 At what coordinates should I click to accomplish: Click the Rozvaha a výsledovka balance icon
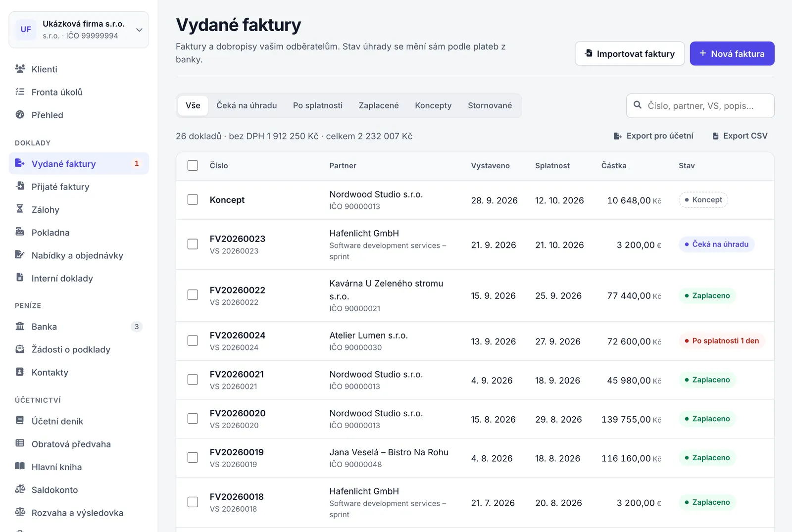(x=20, y=512)
